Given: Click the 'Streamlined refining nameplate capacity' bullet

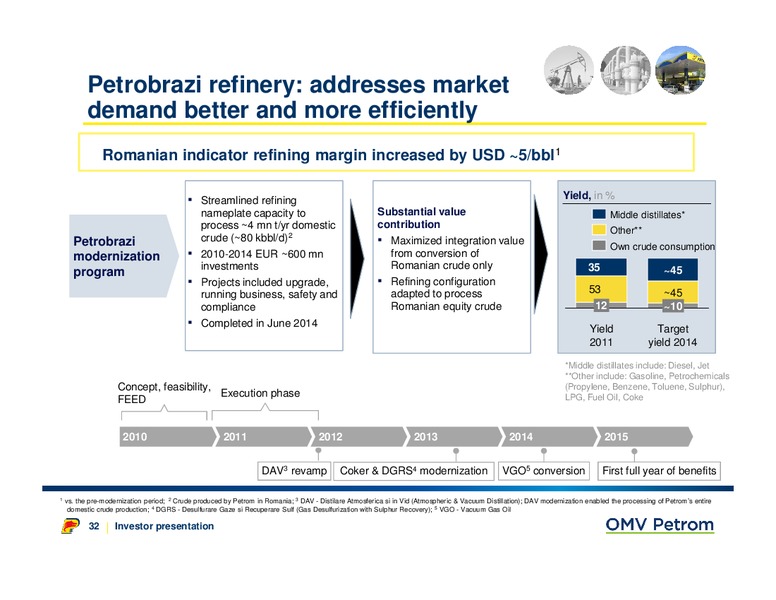Looking at the screenshot, I should [268, 219].
